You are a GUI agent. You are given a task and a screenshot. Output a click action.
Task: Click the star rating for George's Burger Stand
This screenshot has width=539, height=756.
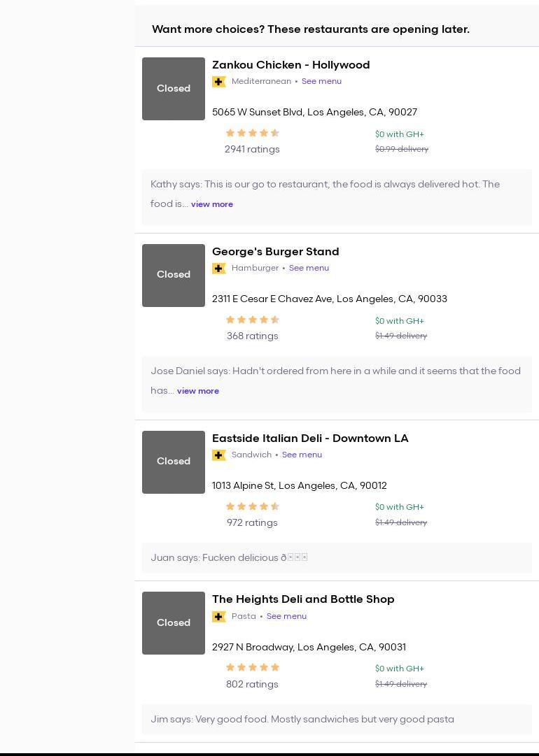[252, 320]
